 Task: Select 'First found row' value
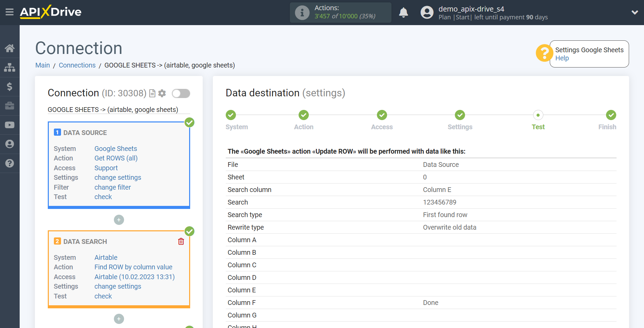445,215
